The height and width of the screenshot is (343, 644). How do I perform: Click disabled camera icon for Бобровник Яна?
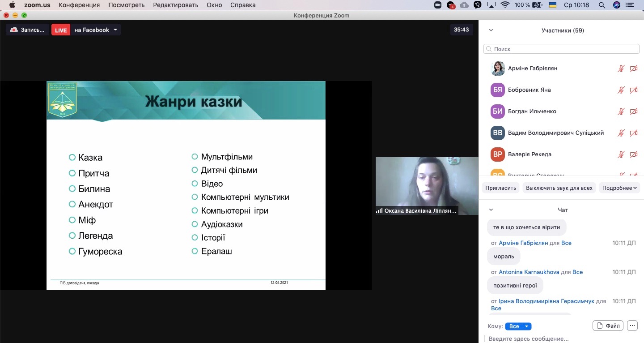633,90
